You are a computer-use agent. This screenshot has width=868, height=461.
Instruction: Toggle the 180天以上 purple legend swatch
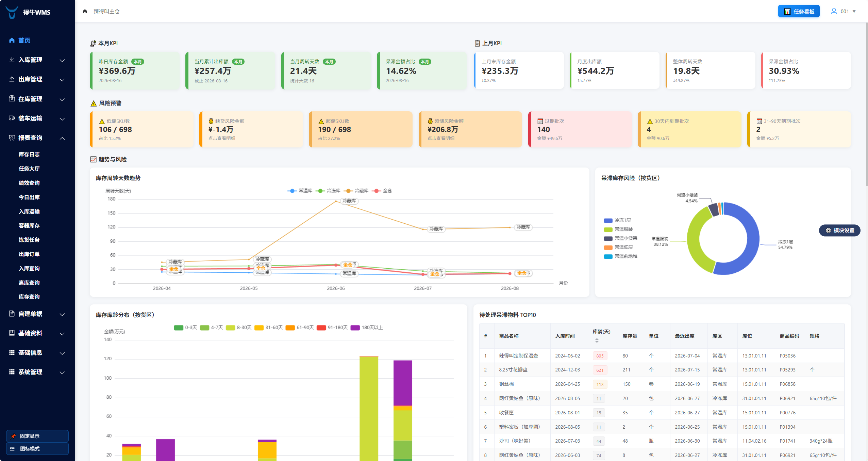355,328
